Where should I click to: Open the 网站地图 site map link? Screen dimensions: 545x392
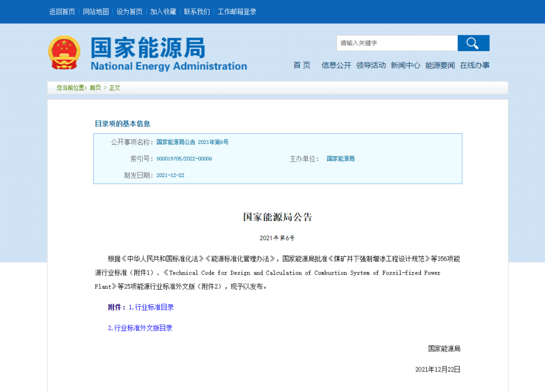pos(96,12)
